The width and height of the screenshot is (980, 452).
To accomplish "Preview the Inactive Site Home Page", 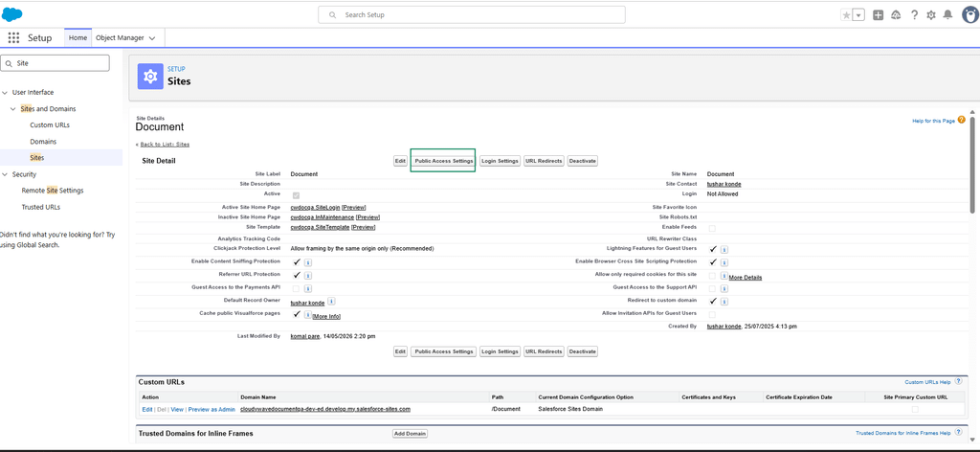I will coord(368,217).
